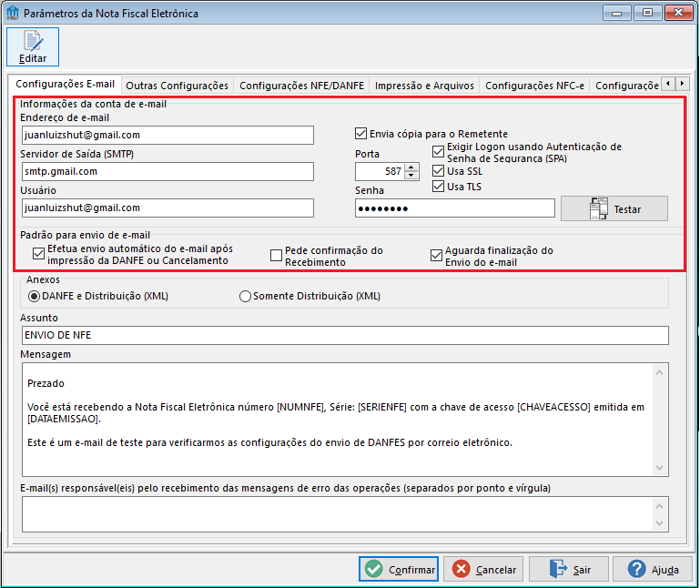Click the question mark icon on Ajuda
This screenshot has height=588, width=700.
tap(636, 569)
